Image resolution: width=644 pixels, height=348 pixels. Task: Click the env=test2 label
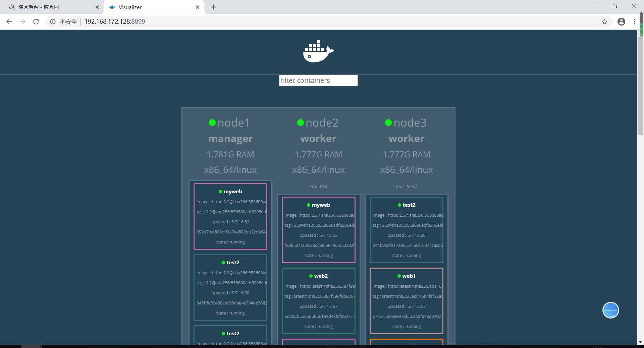pyautogui.click(x=407, y=187)
